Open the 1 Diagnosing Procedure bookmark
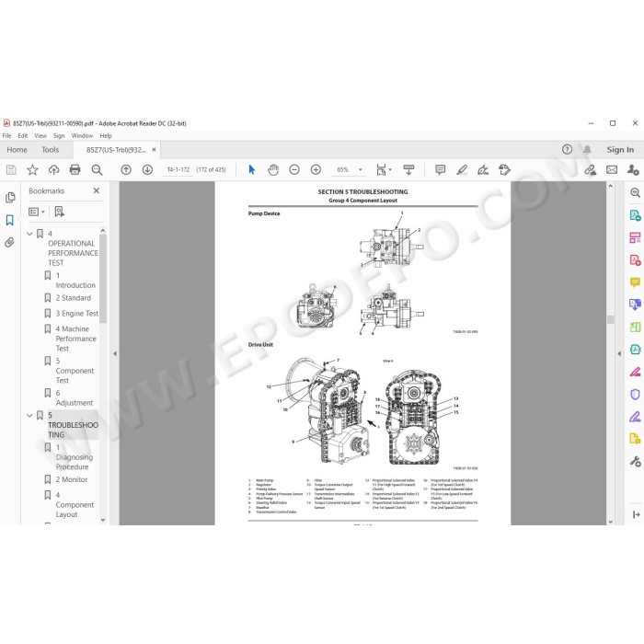Screen dimensions: 644x644 pyautogui.click(x=74, y=456)
